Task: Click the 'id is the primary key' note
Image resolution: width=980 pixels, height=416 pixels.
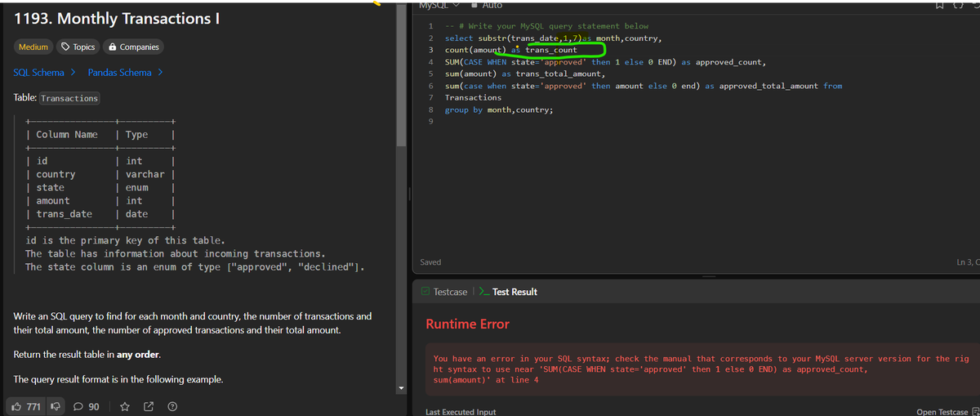Action: point(124,240)
